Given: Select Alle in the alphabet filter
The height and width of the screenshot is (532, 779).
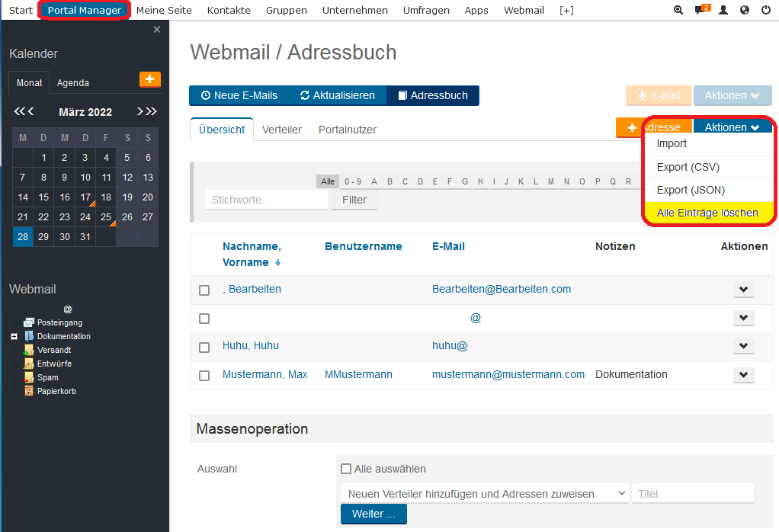Looking at the screenshot, I should [328, 182].
